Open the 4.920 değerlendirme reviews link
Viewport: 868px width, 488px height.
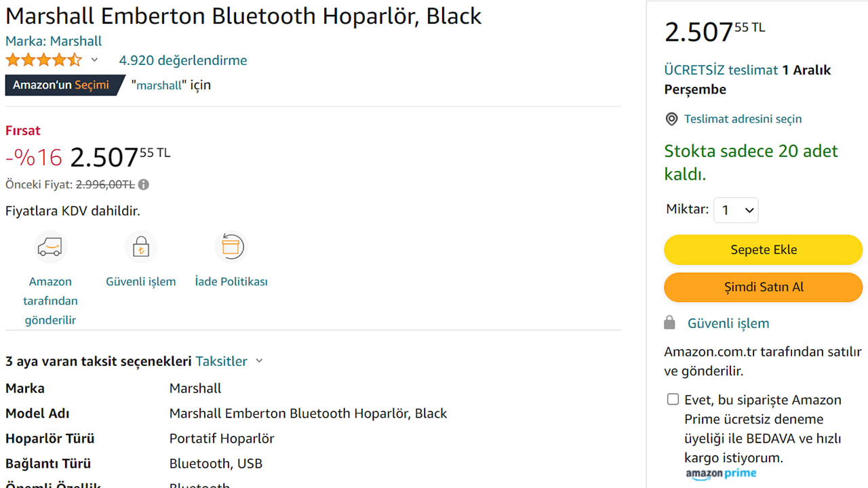click(x=183, y=60)
